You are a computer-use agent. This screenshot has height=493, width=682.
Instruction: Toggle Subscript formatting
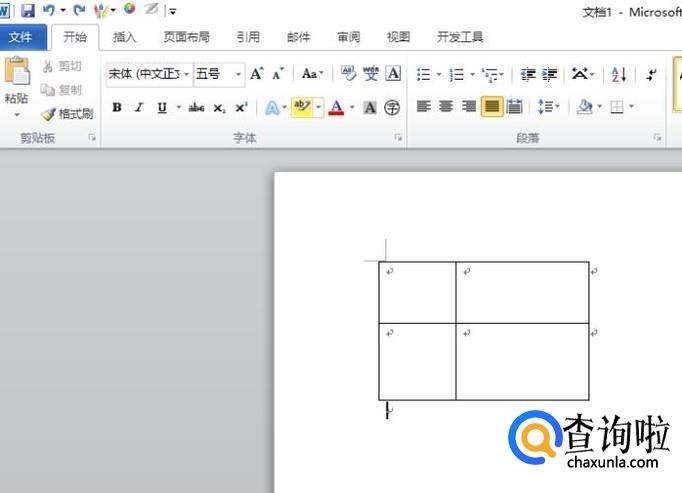point(220,108)
